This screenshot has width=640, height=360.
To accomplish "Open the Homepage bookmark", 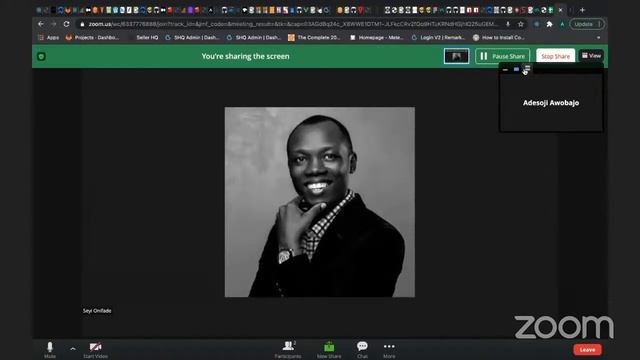I will [377, 38].
